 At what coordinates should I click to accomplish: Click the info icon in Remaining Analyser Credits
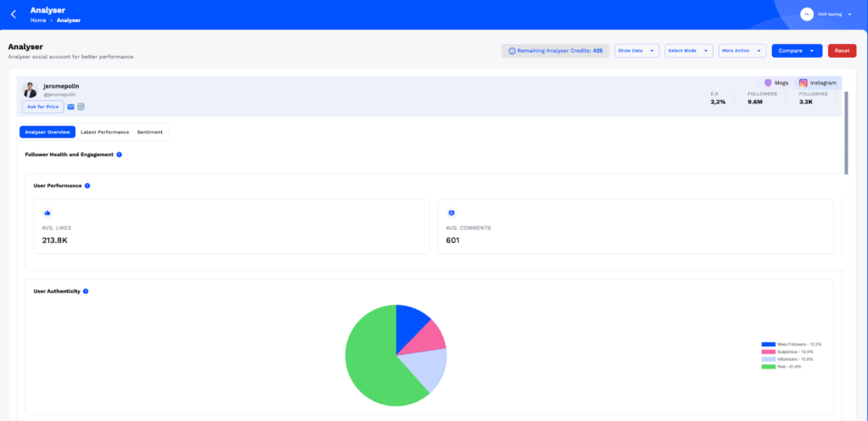pyautogui.click(x=512, y=51)
